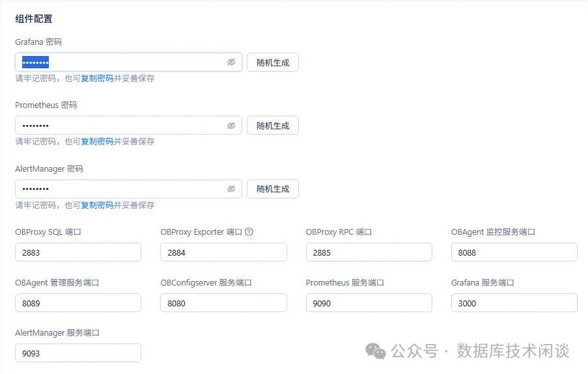Click the OBProxy SQL 端口 label
588x374 pixels.
pyautogui.click(x=48, y=232)
